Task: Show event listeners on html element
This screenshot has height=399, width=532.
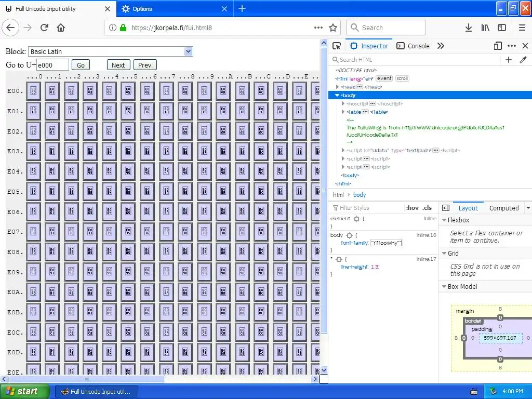Action: click(x=384, y=78)
